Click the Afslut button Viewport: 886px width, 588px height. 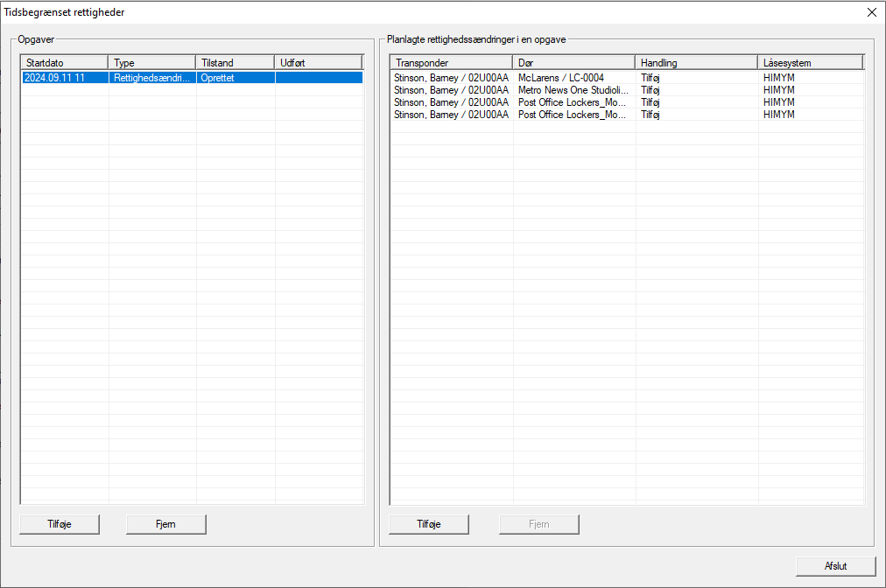coord(835,566)
